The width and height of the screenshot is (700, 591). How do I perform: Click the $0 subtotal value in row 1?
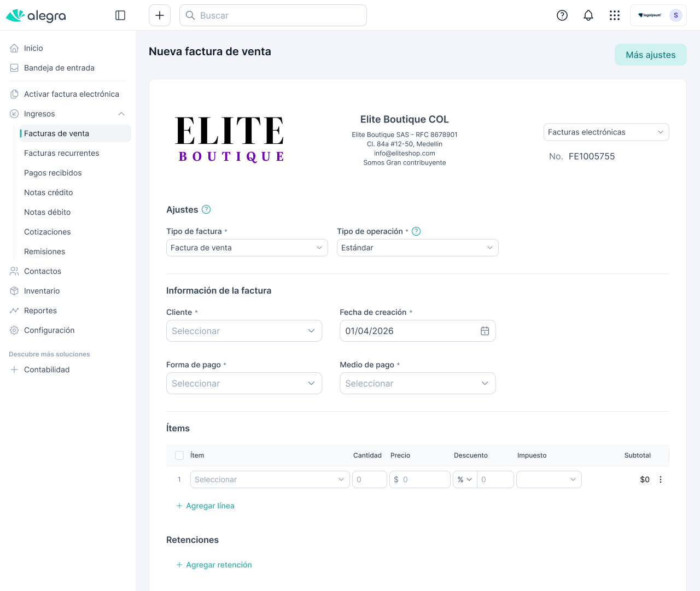[x=645, y=479]
